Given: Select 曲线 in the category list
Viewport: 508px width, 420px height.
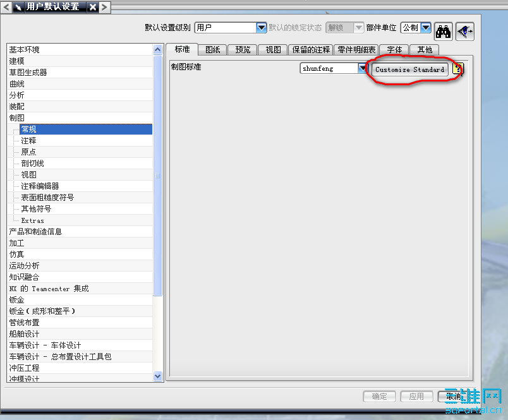Looking at the screenshot, I should 80,84.
